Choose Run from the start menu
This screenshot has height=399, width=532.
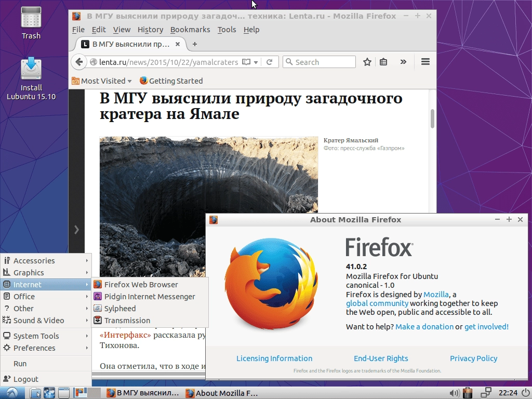[x=46, y=363]
